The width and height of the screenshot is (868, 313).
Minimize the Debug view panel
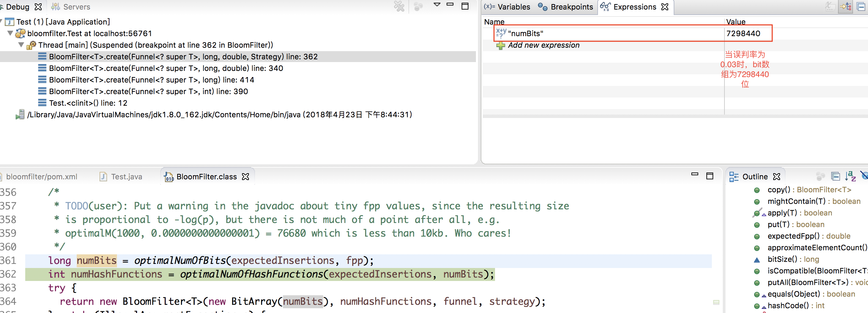coord(450,4)
